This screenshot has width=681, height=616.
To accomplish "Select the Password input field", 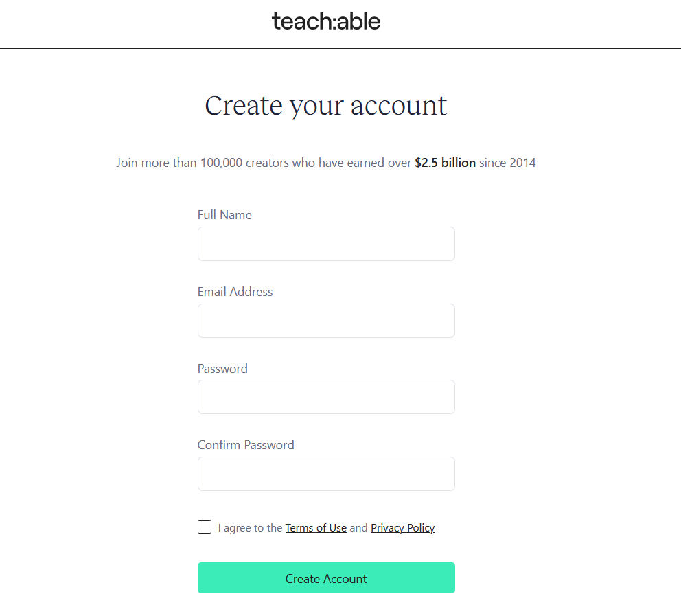I will tap(326, 397).
